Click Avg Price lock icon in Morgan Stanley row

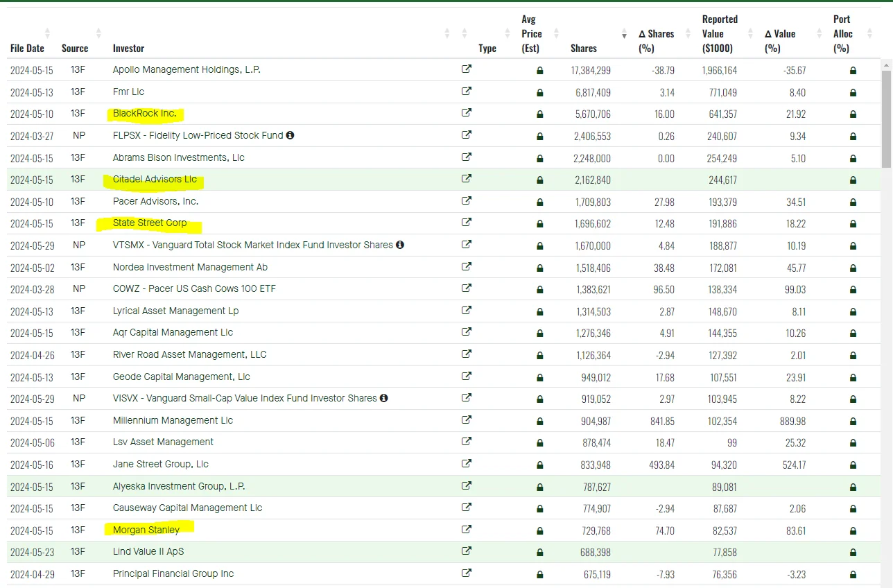click(x=540, y=530)
